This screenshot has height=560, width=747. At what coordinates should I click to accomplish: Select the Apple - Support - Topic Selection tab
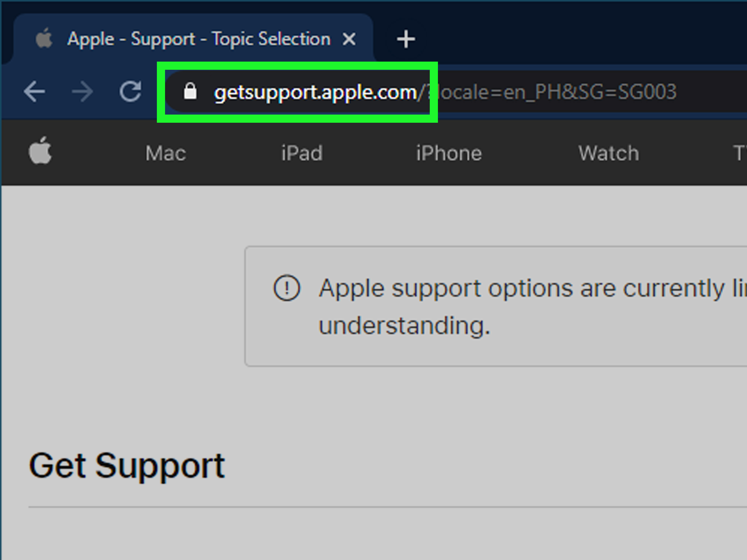point(199,39)
